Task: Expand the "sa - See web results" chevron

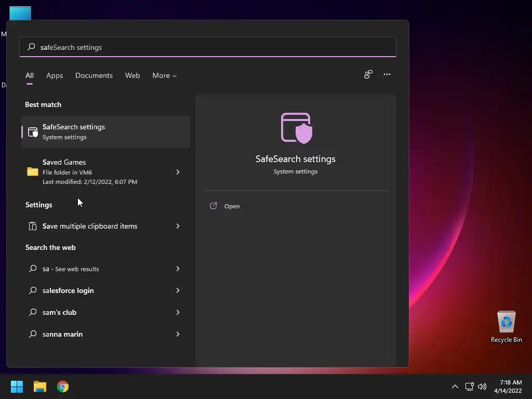Action: [178, 269]
